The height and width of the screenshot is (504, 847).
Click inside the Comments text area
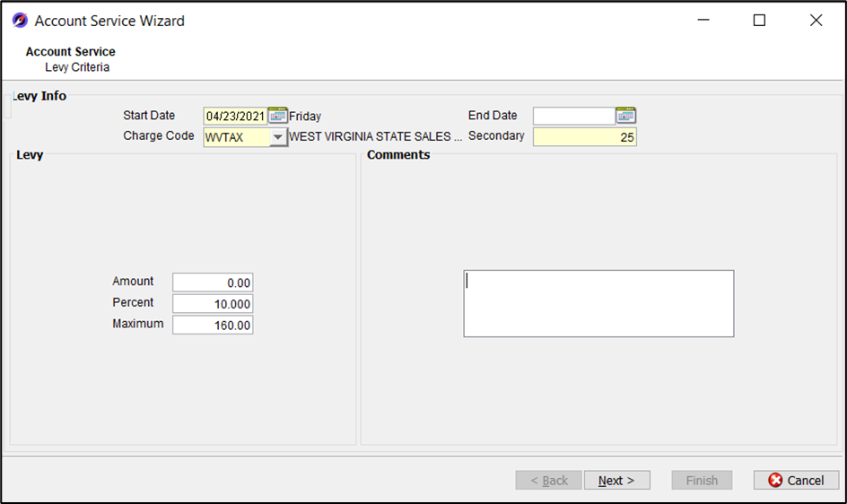[598, 304]
